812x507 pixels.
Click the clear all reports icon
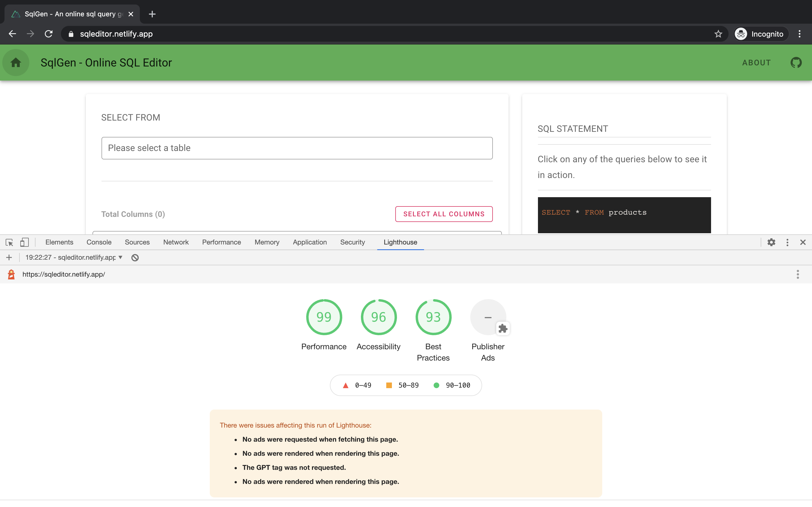click(x=135, y=257)
